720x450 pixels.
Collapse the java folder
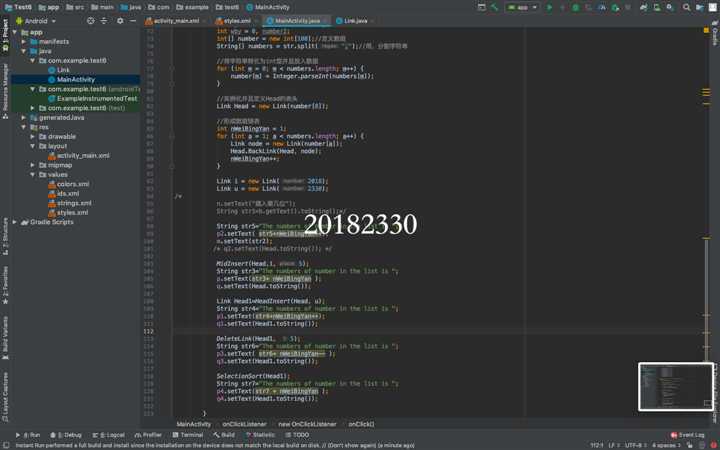coord(24,51)
